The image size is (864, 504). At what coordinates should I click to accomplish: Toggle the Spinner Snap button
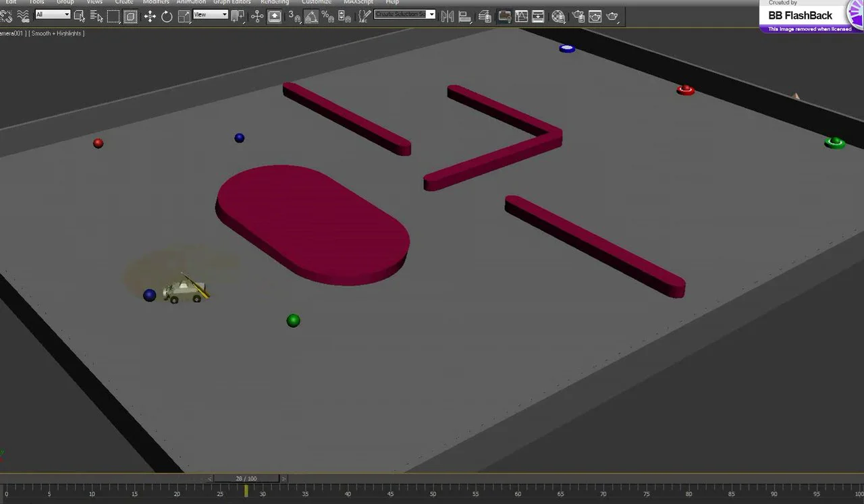point(344,16)
